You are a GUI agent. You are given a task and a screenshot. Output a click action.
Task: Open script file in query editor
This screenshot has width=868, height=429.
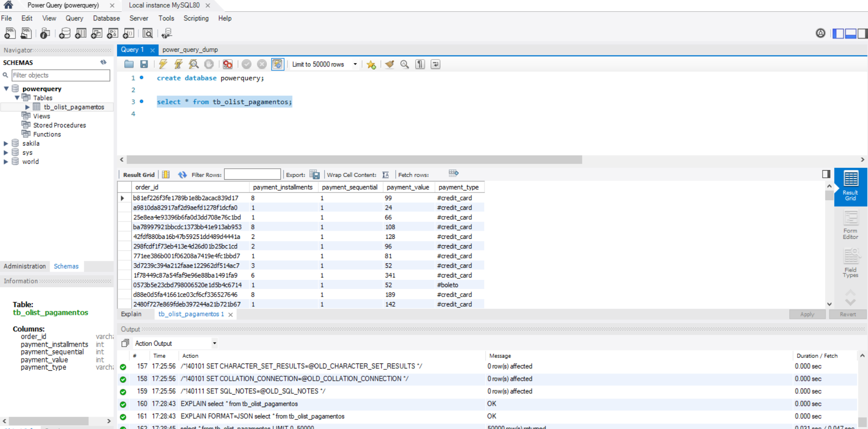(x=129, y=64)
